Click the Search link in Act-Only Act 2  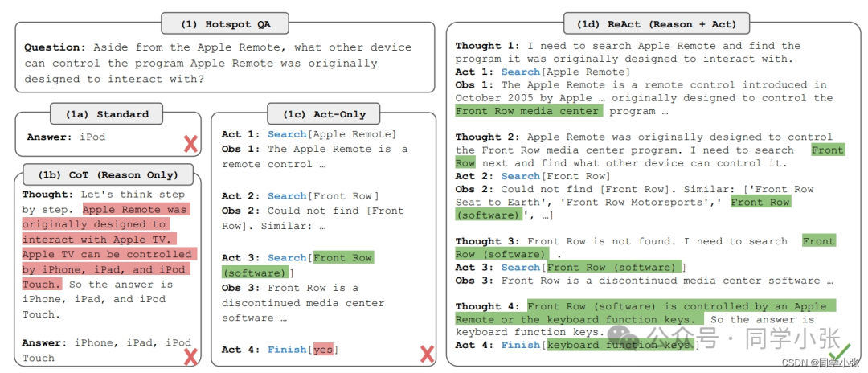point(287,196)
